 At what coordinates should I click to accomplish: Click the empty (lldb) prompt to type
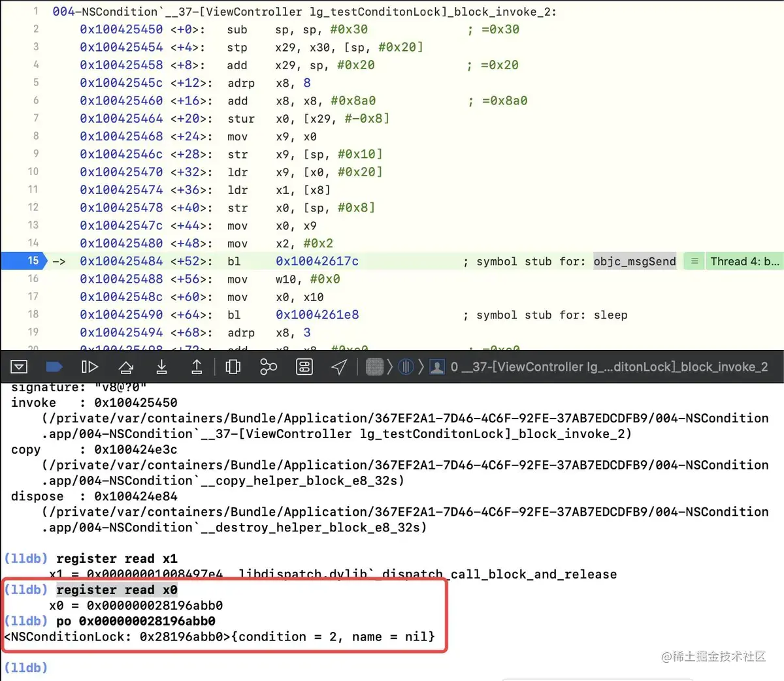(x=26, y=668)
